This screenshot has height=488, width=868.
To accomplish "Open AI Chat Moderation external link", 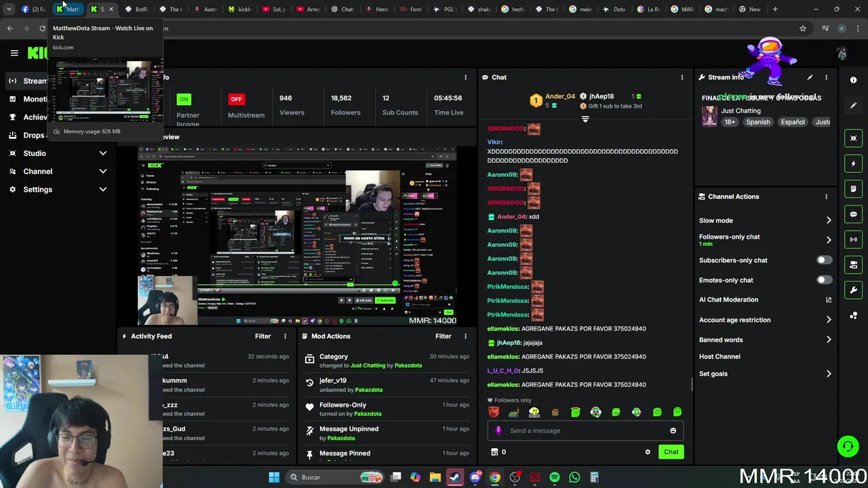I will tap(829, 300).
